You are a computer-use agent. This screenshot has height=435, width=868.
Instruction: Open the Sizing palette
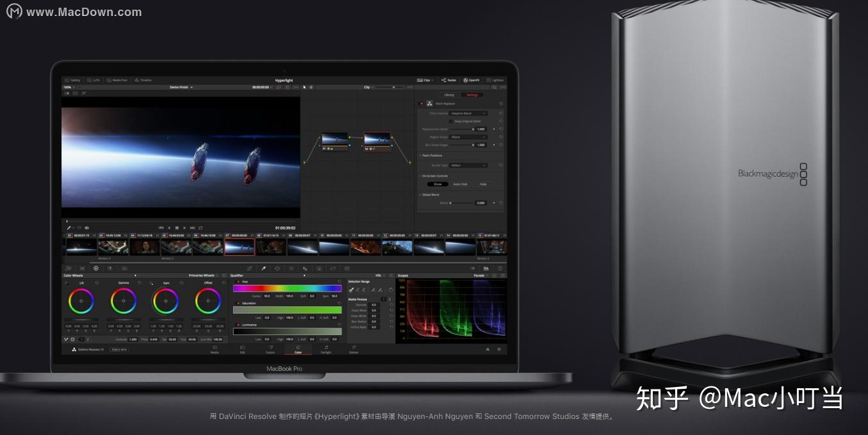click(x=333, y=268)
